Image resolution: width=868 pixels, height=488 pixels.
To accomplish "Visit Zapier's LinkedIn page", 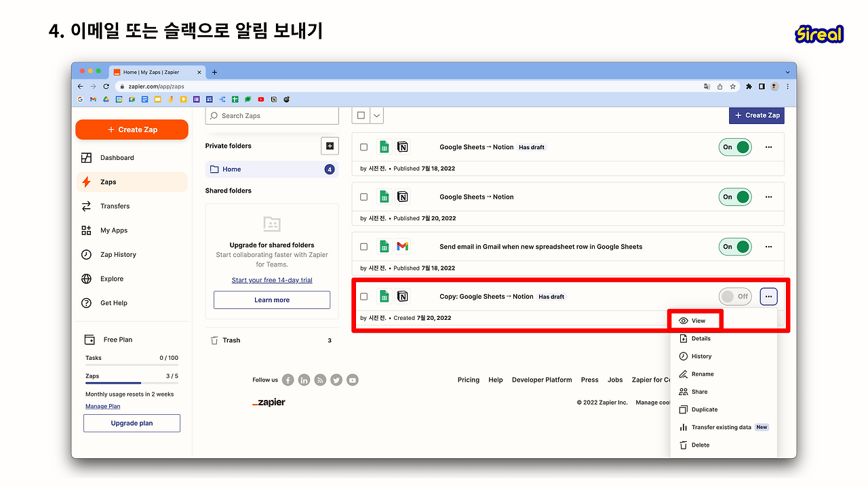I will (x=304, y=380).
